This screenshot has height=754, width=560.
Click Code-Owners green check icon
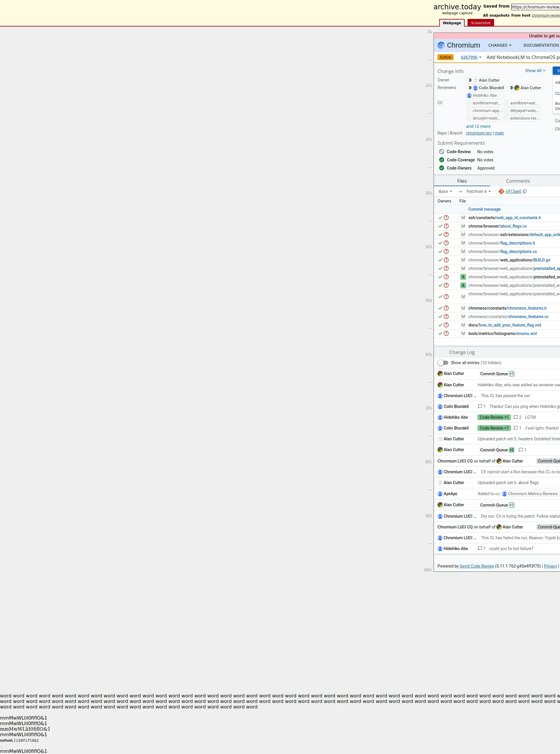tap(441, 168)
